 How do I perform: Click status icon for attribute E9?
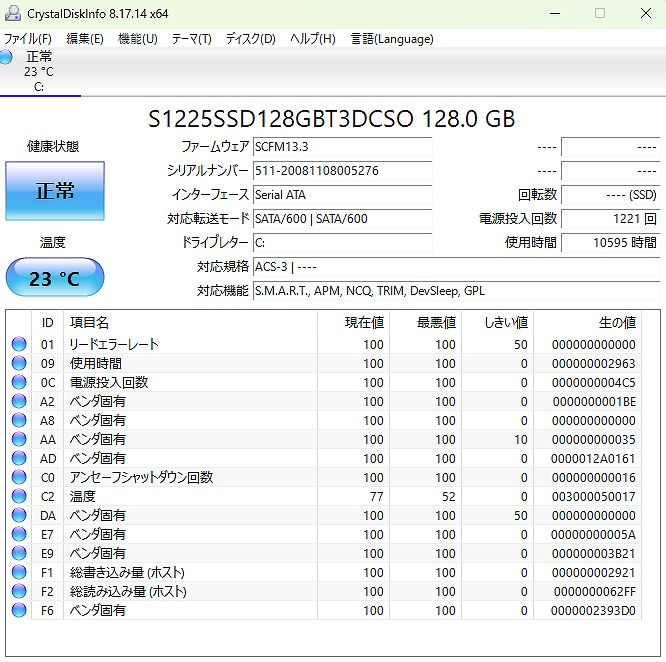(x=19, y=553)
